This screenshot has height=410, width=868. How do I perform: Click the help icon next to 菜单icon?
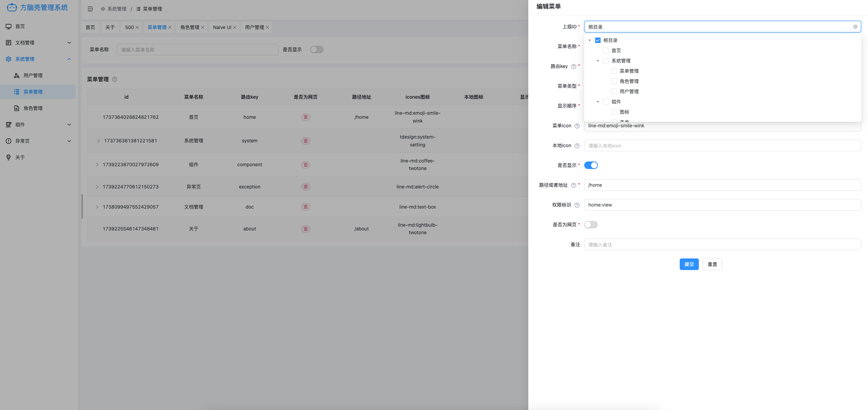pyautogui.click(x=577, y=126)
